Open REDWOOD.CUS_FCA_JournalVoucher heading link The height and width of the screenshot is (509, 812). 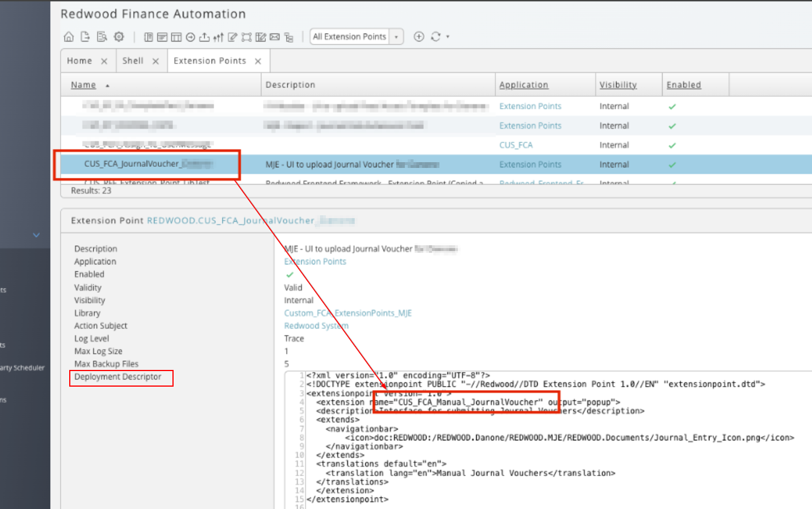click(250, 220)
